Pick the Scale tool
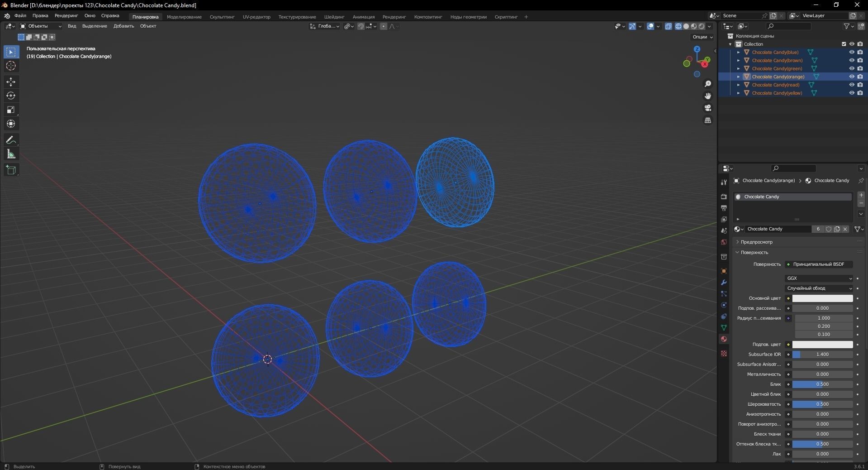 coord(11,110)
